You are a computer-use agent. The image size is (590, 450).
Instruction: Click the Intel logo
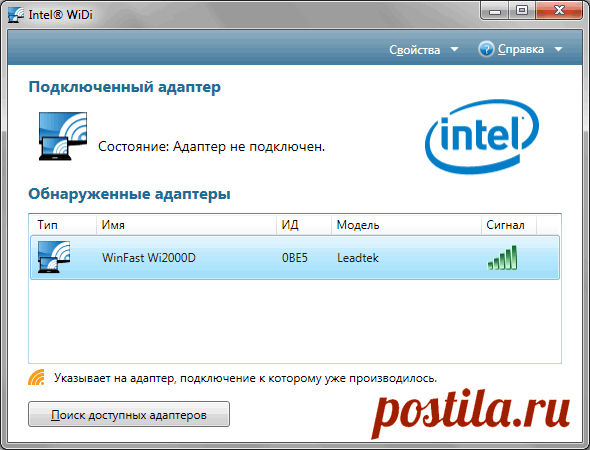[482, 137]
